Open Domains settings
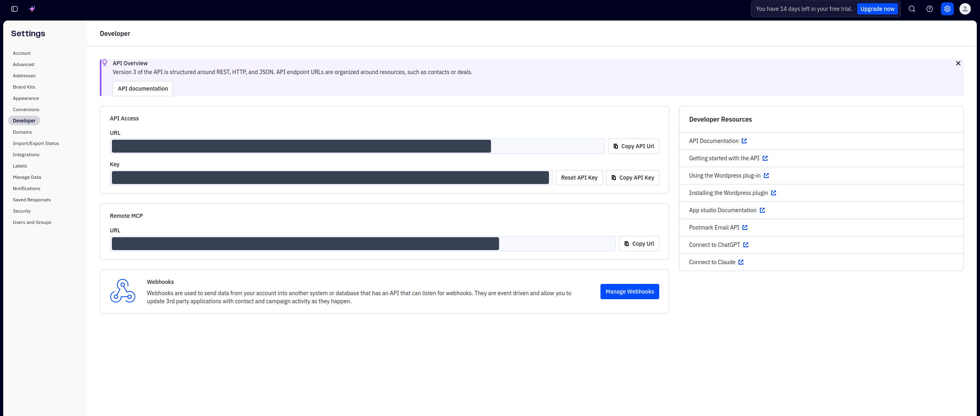 coord(22,132)
